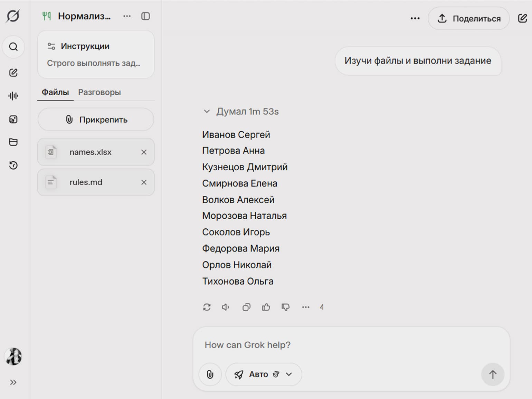
Task: Dislike the response with thumbs down
Action: pos(285,307)
